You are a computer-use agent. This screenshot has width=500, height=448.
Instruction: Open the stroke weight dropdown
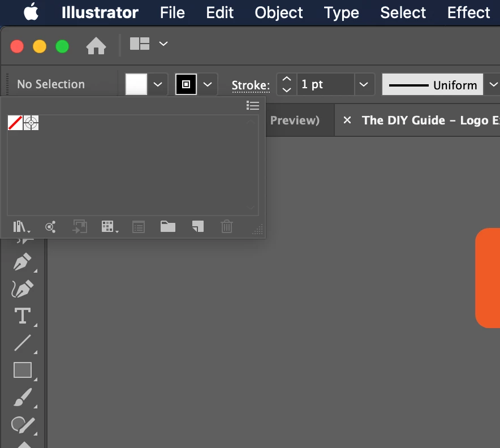pyautogui.click(x=364, y=84)
